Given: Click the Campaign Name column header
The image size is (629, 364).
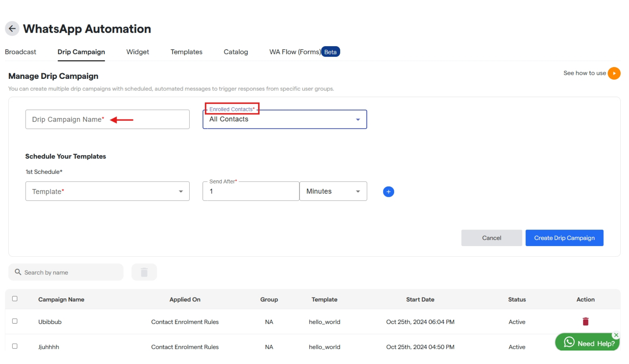Looking at the screenshot, I should coord(61,299).
